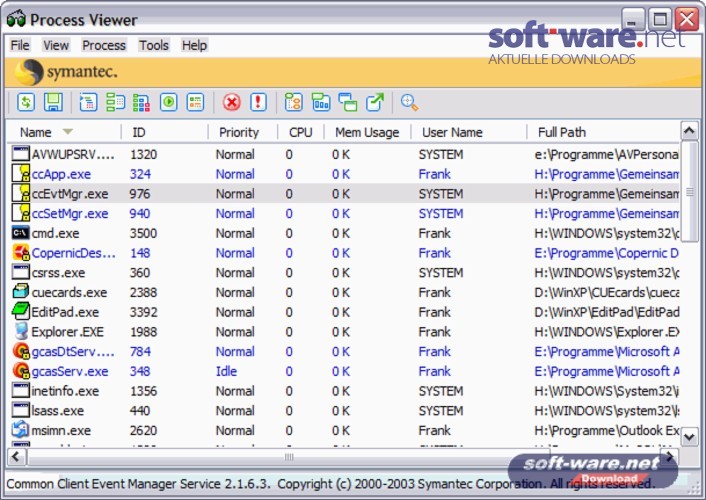Click the overlapping windows toolbar icon
Viewport: 706px width, 500px height.
coord(348,102)
